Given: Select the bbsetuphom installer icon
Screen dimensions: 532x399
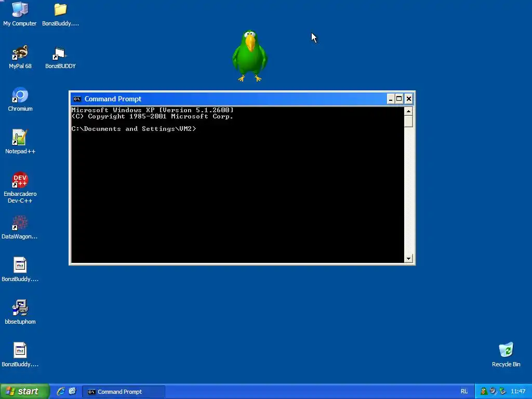Looking at the screenshot, I should (x=20, y=312).
